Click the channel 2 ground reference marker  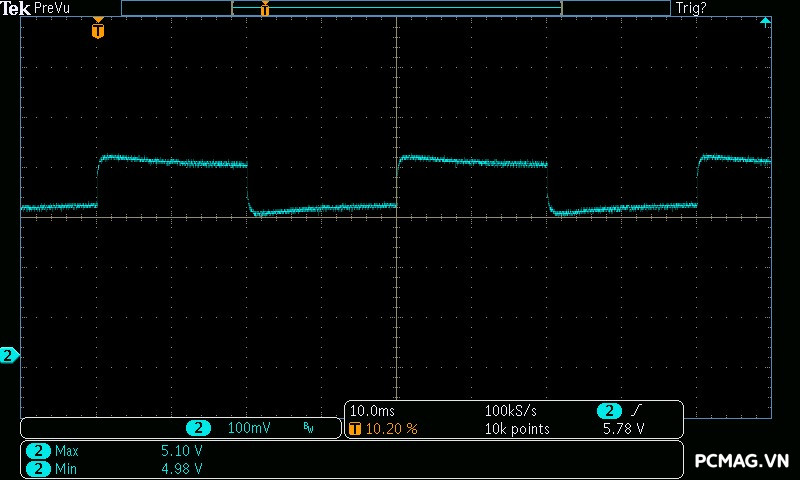(9, 355)
